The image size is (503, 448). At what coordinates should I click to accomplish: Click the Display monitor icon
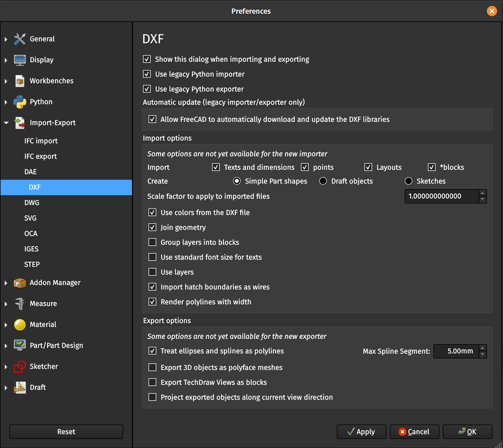20,60
